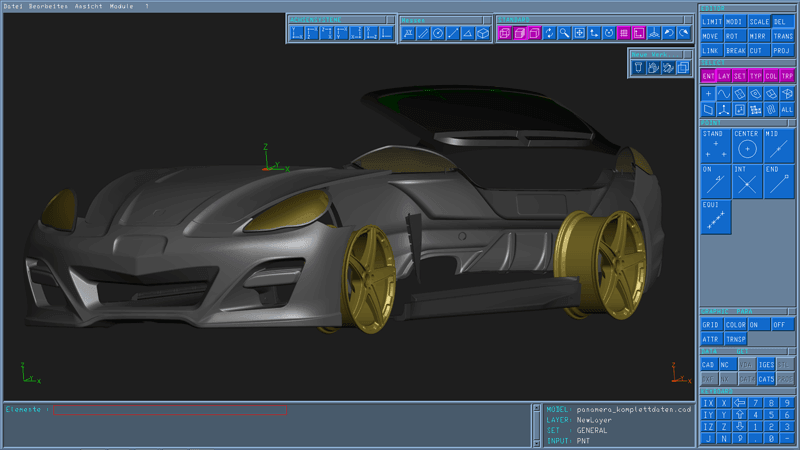The width and height of the screenshot is (800, 450).
Task: Click the CAT5 data button
Action: tap(766, 379)
